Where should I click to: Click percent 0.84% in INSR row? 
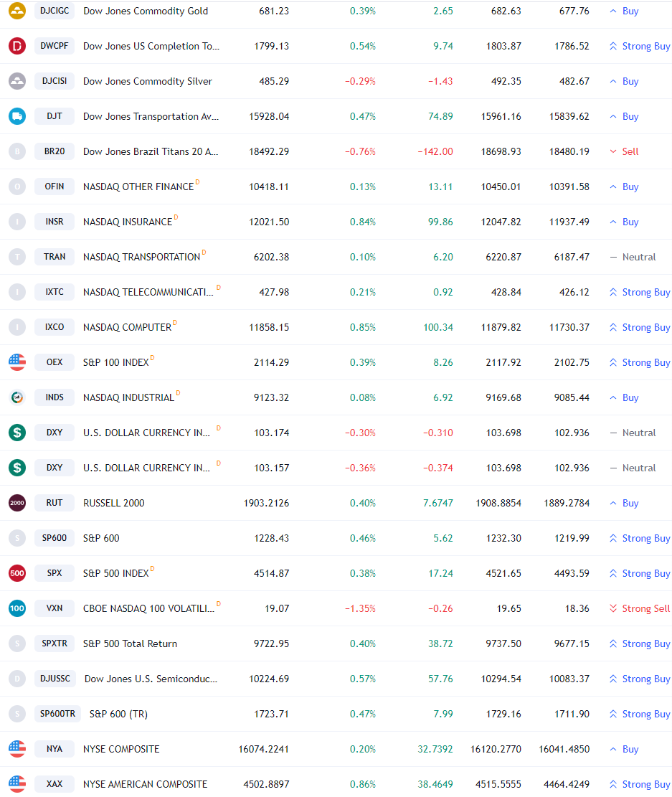[x=362, y=222]
